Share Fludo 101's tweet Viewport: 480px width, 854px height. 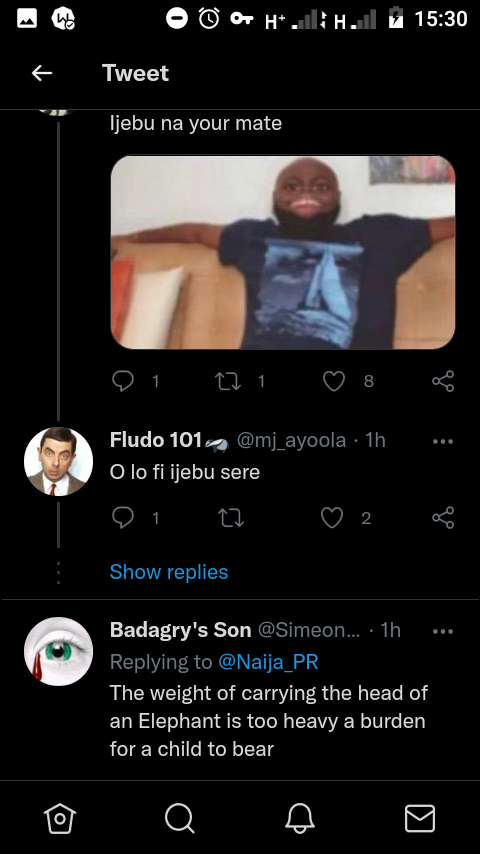443,517
